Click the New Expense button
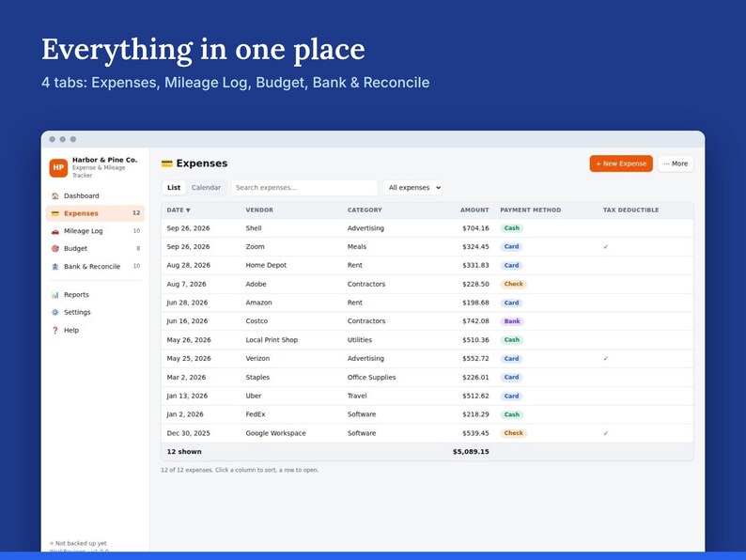This screenshot has height=560, width=746. pyautogui.click(x=621, y=163)
